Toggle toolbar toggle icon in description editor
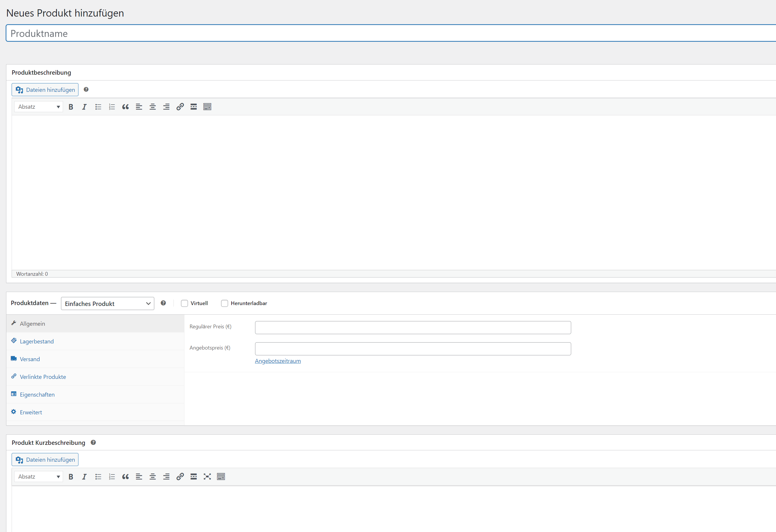The image size is (776, 532). [207, 107]
